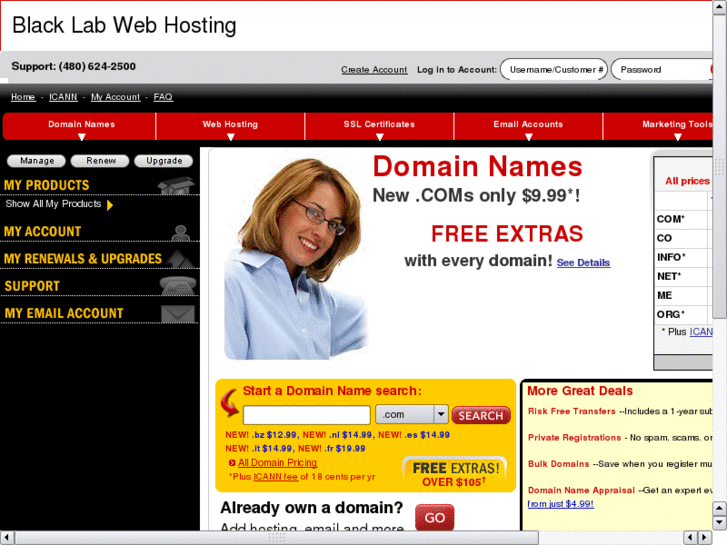727x545 pixels.
Task: Click the red GO button
Action: (434, 517)
